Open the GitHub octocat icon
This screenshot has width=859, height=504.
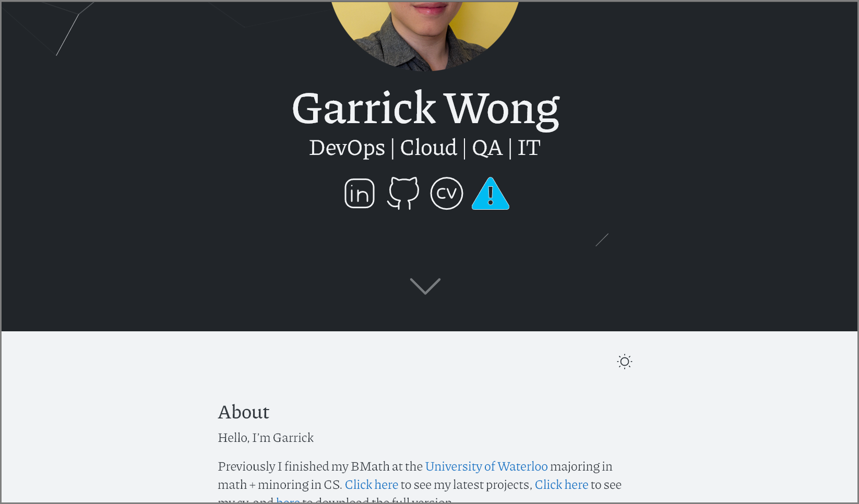(x=403, y=194)
